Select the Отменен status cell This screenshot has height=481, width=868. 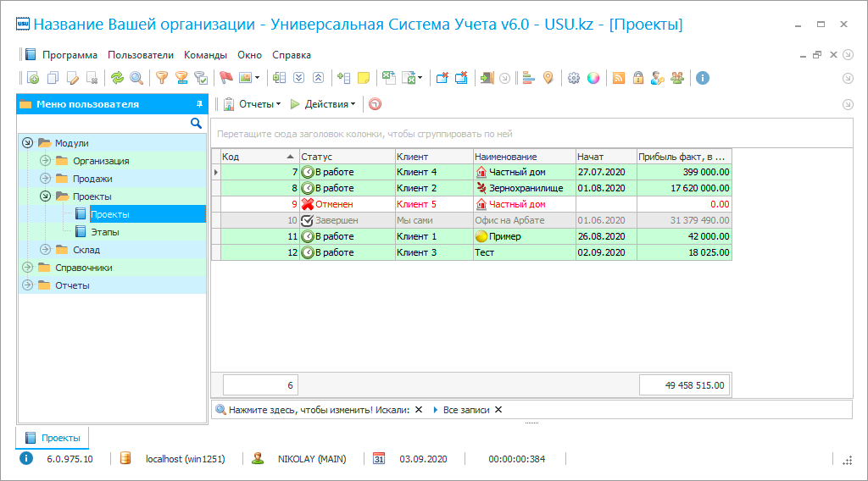pos(347,204)
